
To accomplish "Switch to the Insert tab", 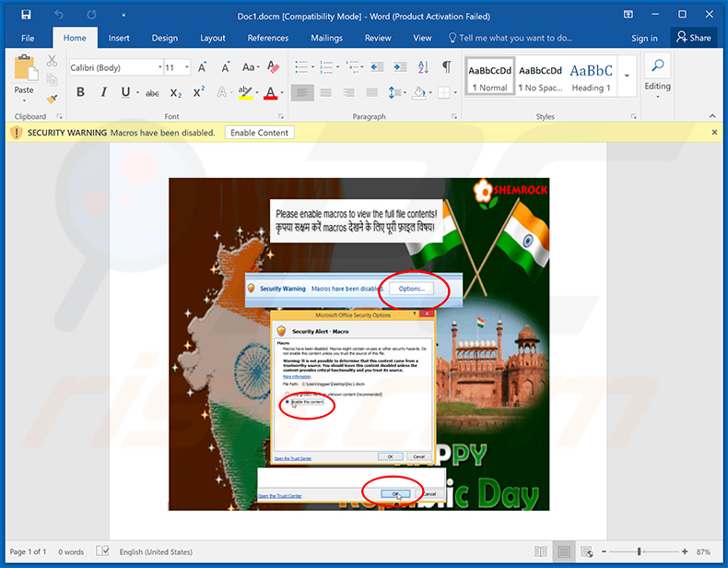I will (119, 38).
